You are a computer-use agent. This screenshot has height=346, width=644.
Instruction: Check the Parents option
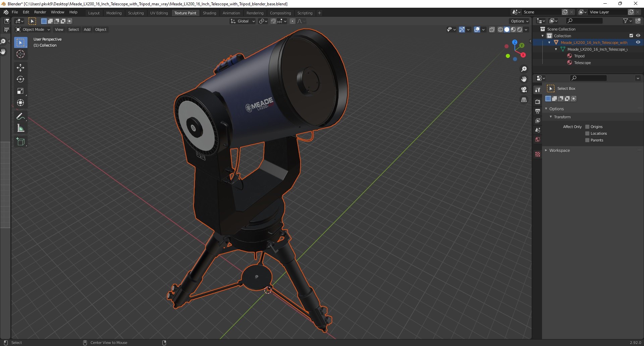[587, 140]
